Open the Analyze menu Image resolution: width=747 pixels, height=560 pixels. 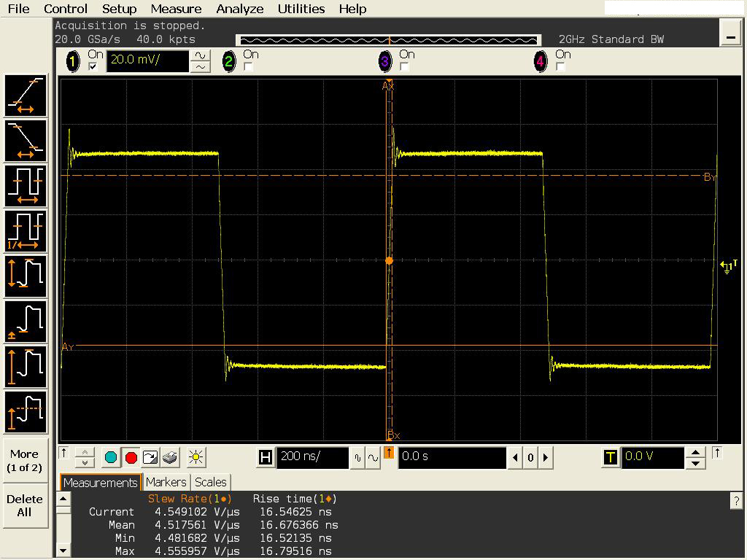(239, 9)
